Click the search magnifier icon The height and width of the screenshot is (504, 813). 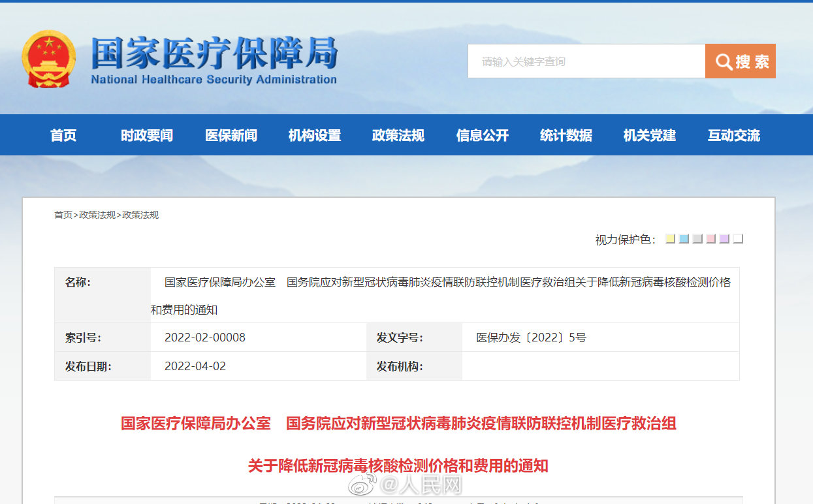point(723,61)
